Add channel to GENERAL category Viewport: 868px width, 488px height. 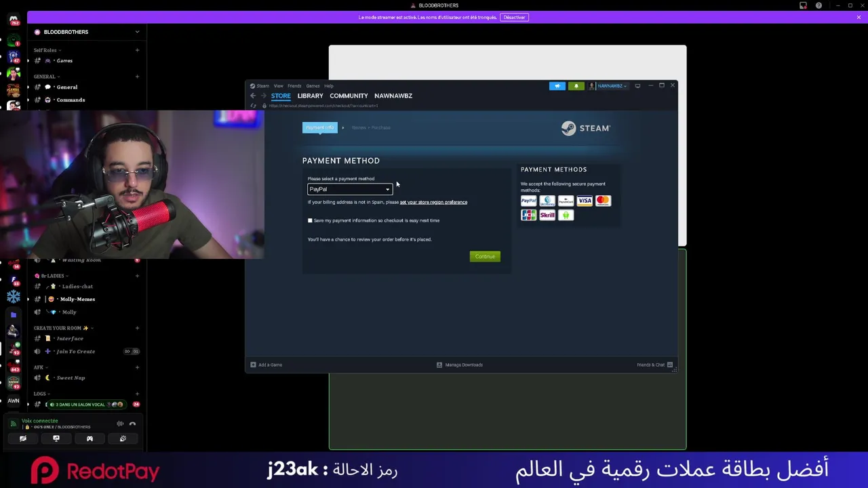pos(137,77)
